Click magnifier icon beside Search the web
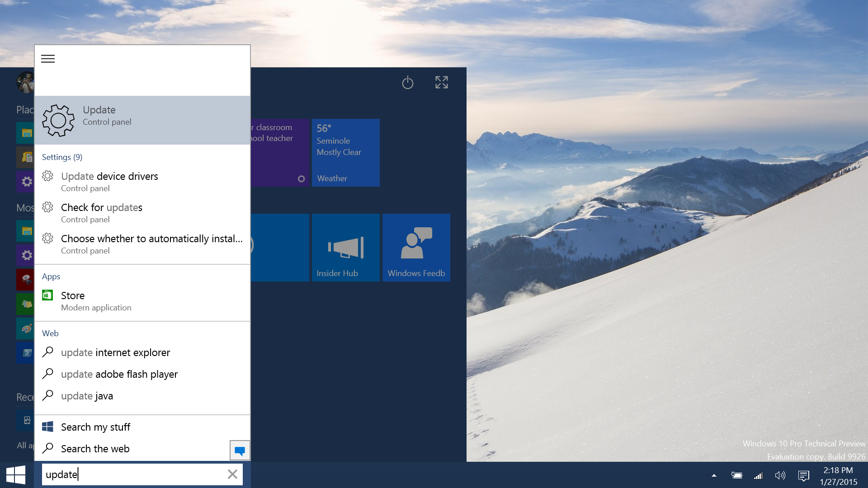 47,448
